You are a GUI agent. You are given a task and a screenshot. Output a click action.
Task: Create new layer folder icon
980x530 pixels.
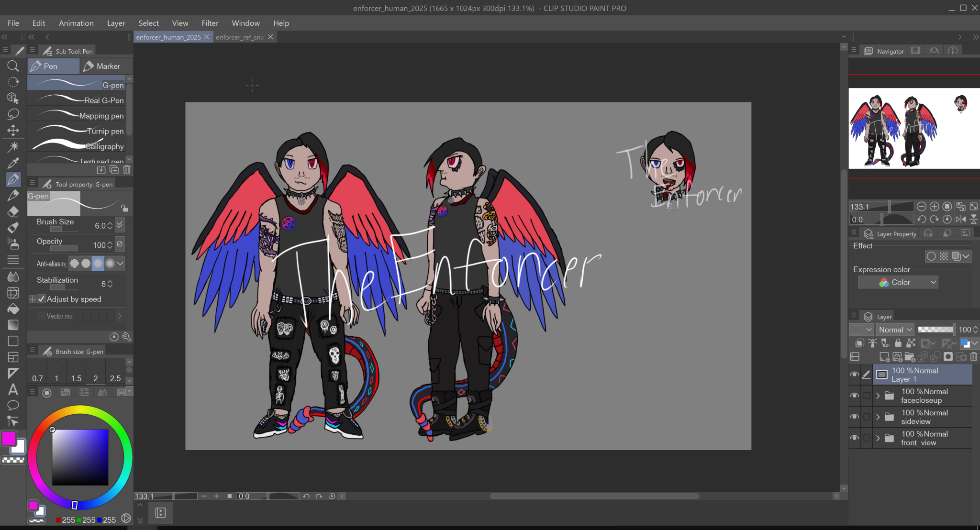coord(910,357)
